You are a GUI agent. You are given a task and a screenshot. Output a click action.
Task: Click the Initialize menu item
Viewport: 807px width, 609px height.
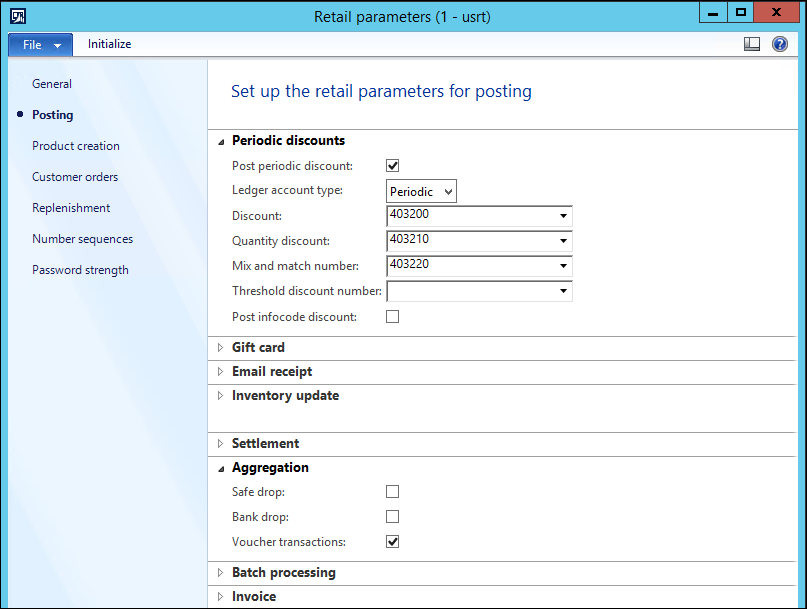tap(109, 43)
